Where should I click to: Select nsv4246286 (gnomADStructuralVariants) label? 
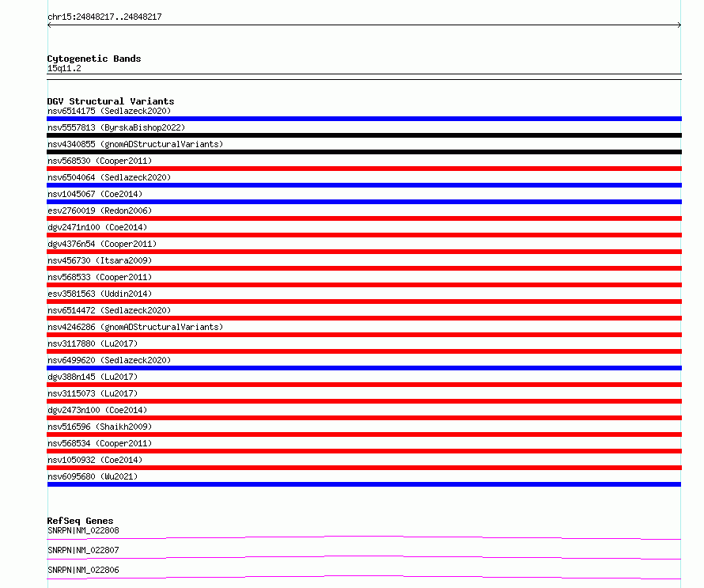[135, 327]
